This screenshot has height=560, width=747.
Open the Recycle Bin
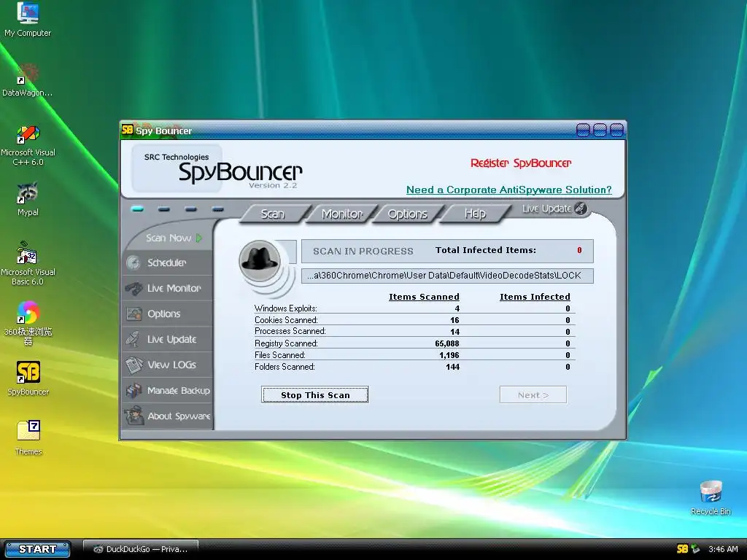pos(711,497)
